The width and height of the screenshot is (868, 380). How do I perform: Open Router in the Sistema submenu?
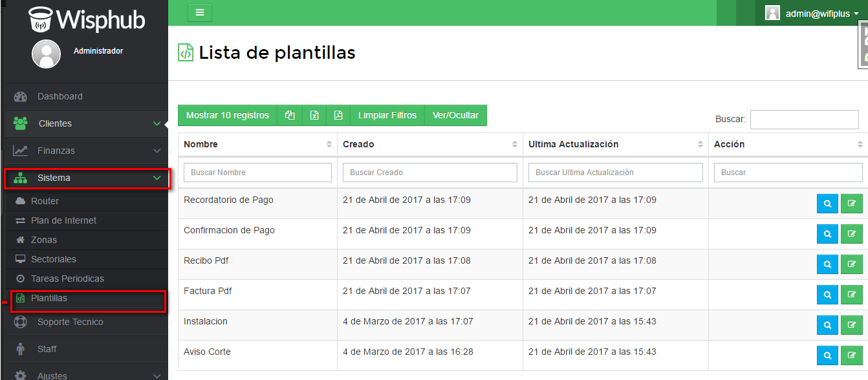(45, 201)
